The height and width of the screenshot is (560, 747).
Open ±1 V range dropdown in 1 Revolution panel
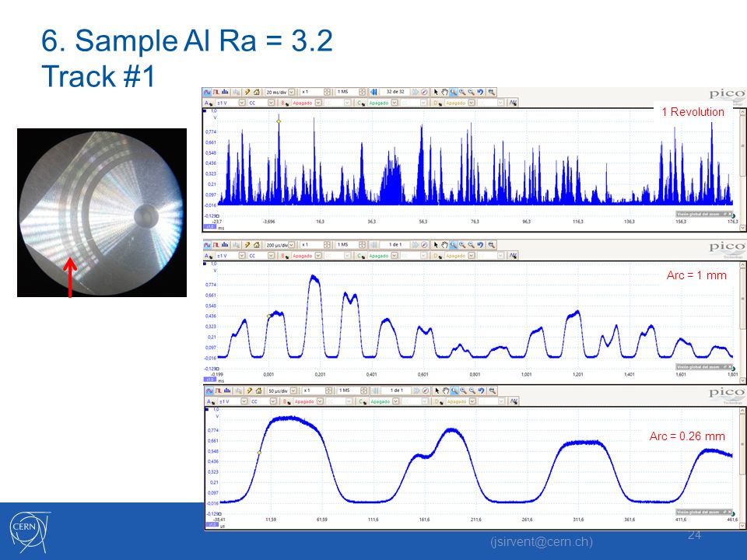point(242,103)
